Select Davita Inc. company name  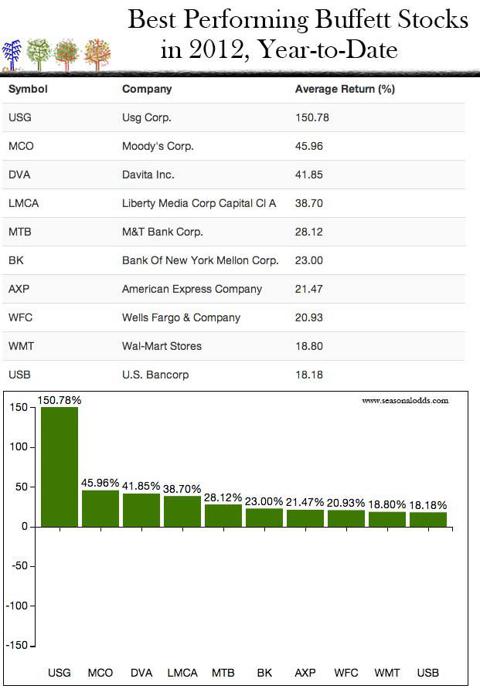pyautogui.click(x=148, y=174)
